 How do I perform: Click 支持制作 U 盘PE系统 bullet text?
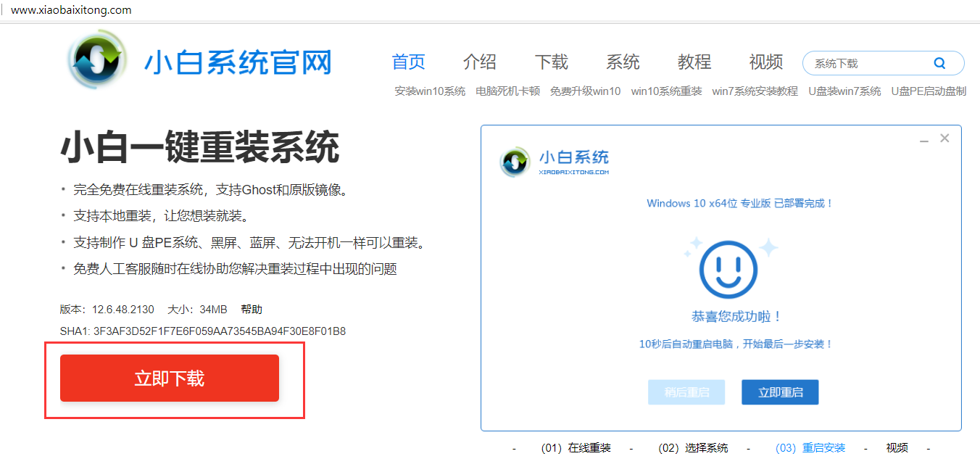[249, 242]
